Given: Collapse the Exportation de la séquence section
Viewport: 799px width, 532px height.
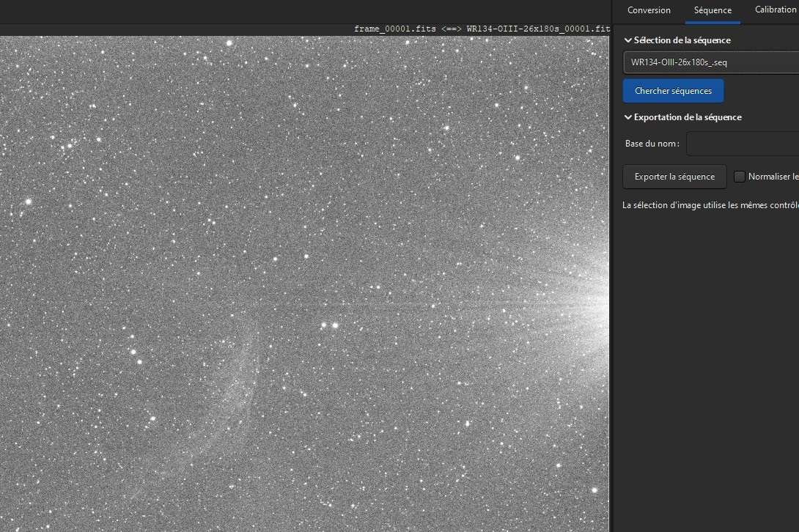Looking at the screenshot, I should 627,117.
